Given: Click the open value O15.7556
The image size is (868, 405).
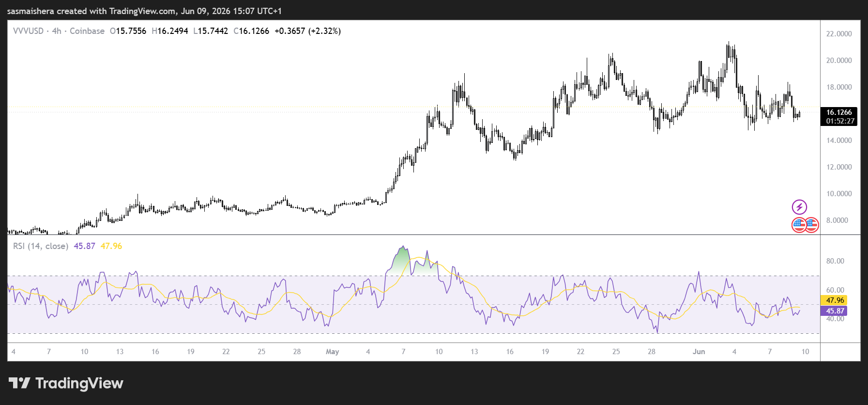Looking at the screenshot, I should (x=128, y=31).
